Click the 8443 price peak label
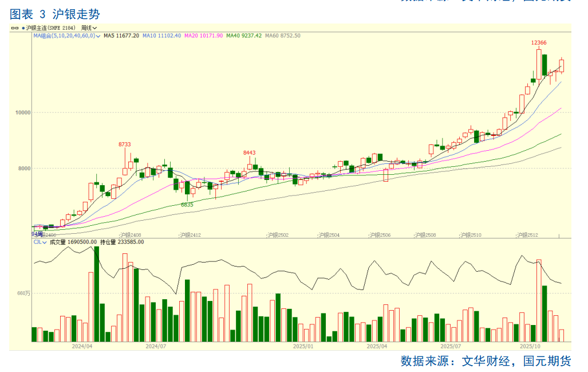Screen dimensions: 588x372 tap(250, 152)
